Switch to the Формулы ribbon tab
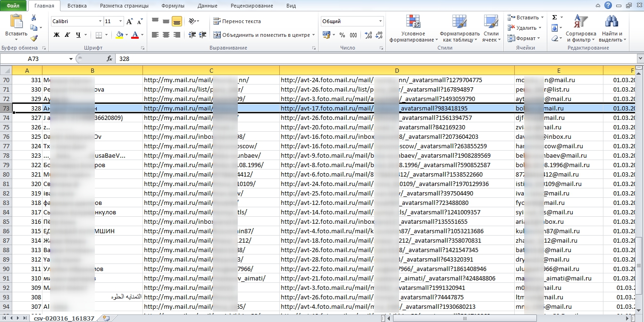Image resolution: width=644 pixels, height=322 pixels. point(173,6)
